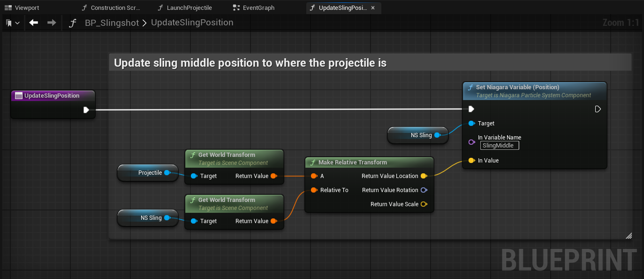Screen dimensions: 644x279
Task: Click Set Niagara Variable execution output pin
Action: 598,109
